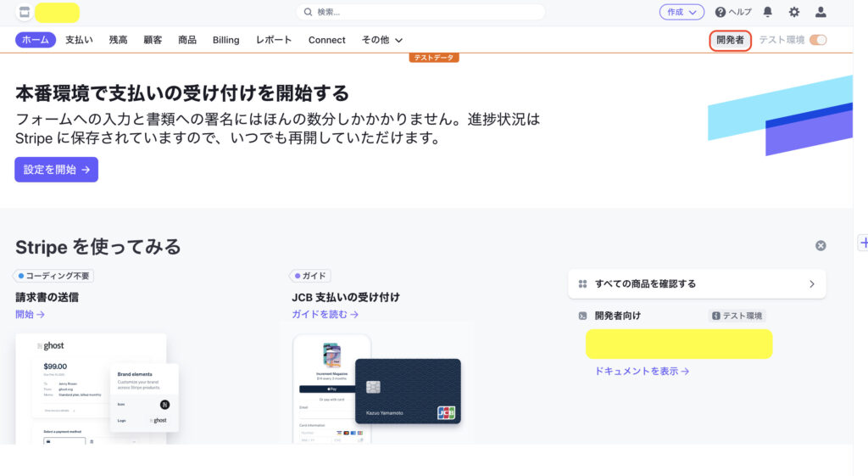The image size is (868, 476).
Task: Click the ガイドを読む link
Action: (325, 314)
